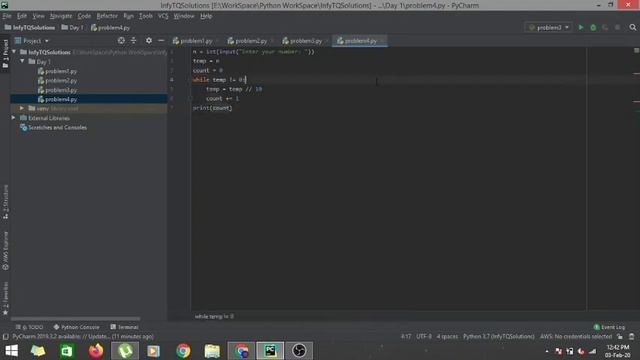Click Day 1 breadcrumb in navigation bar
Image resolution: width=640 pixels, height=360 pixels.
[x=72, y=27]
